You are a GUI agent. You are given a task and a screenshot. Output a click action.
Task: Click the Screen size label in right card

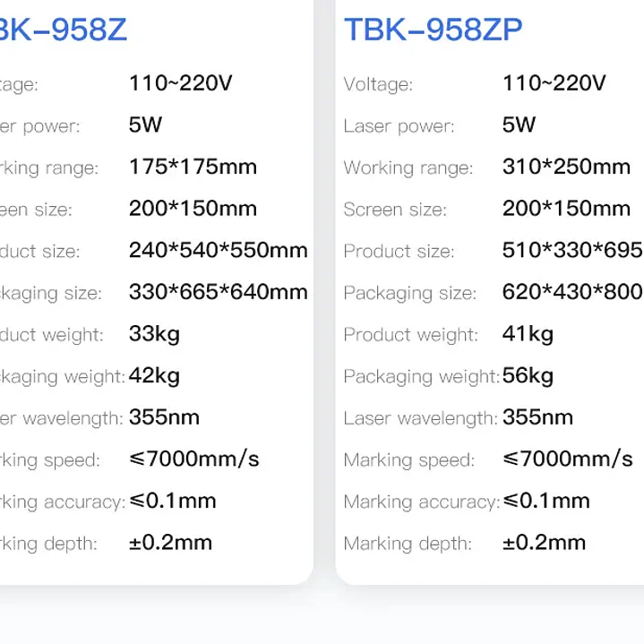pyautogui.click(x=395, y=210)
